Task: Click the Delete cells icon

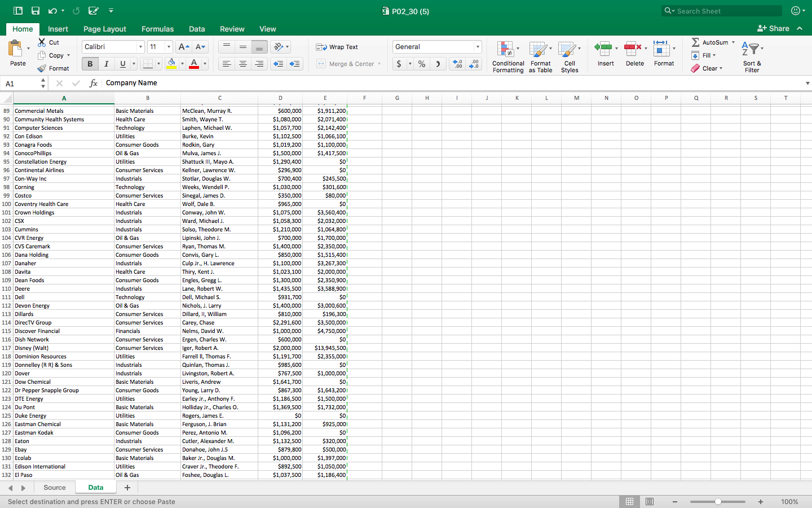Action: coord(632,49)
